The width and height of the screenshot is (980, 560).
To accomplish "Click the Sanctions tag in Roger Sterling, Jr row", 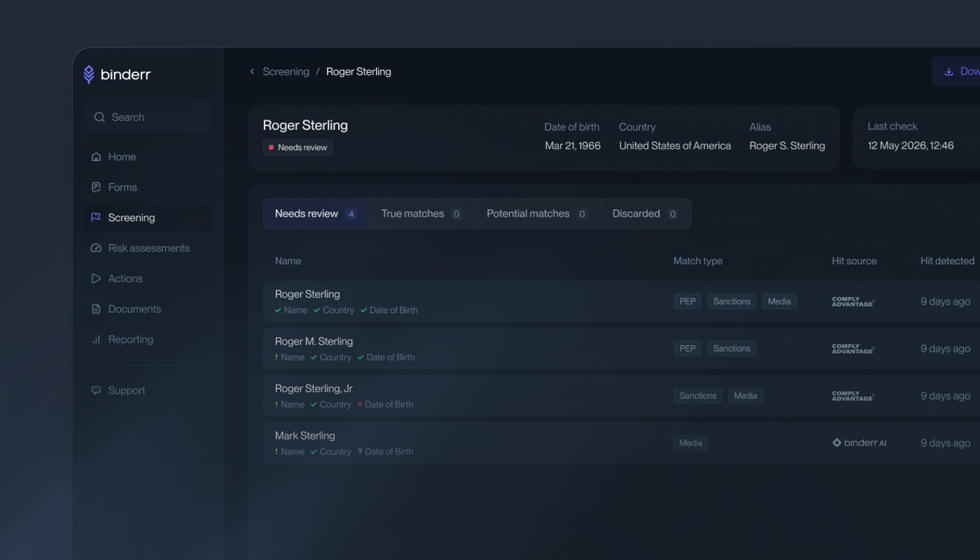I will pos(698,395).
